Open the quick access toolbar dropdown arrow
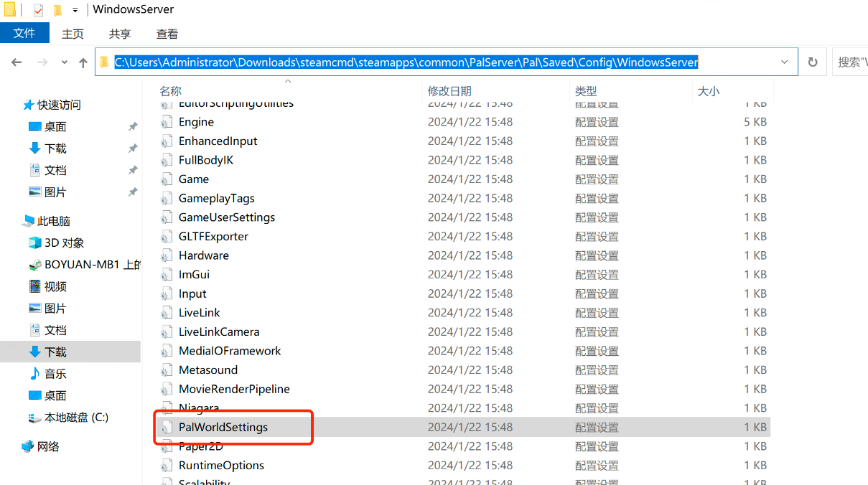This screenshot has width=868, height=485. 75,10
